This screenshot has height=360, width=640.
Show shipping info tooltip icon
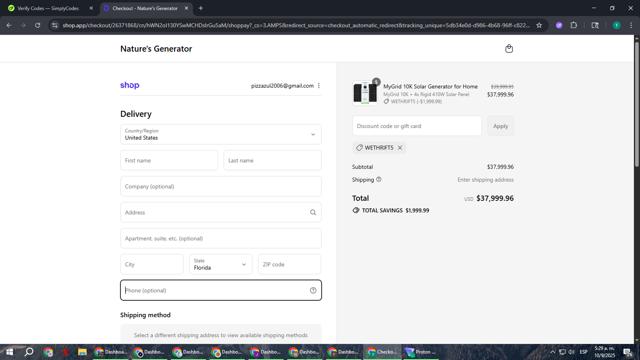(378, 179)
